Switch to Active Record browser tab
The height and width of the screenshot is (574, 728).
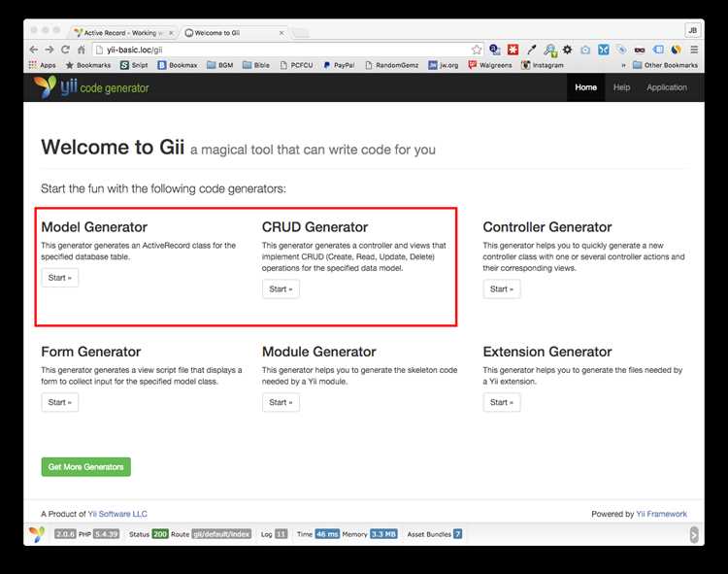(x=123, y=33)
